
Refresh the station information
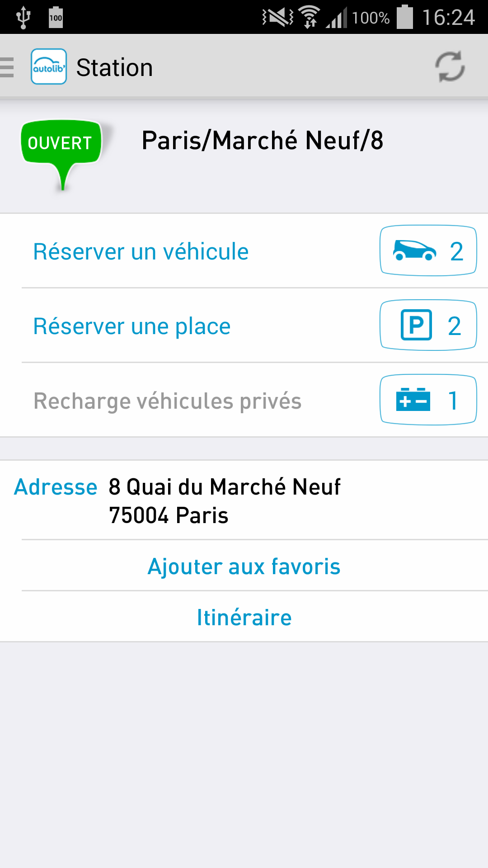pos(450,66)
